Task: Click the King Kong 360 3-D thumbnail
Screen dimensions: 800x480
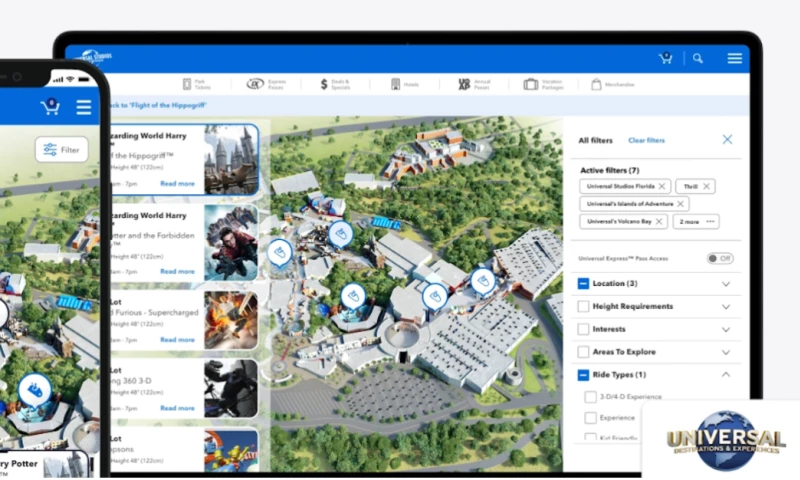Action: click(231, 388)
